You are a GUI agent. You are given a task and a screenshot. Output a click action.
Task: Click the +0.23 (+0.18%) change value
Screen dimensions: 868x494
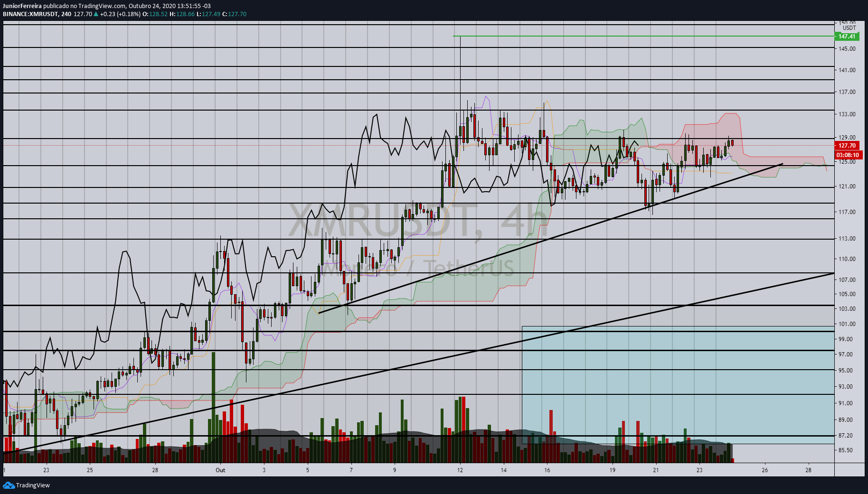121,14
